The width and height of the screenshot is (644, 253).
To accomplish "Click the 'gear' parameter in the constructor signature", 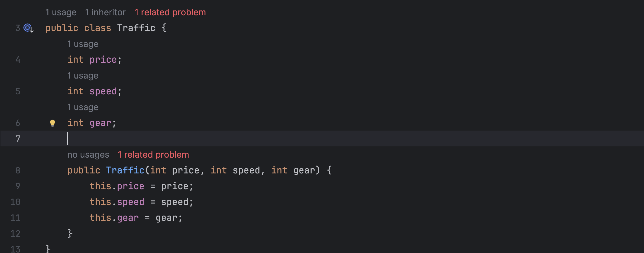I will (x=304, y=170).
